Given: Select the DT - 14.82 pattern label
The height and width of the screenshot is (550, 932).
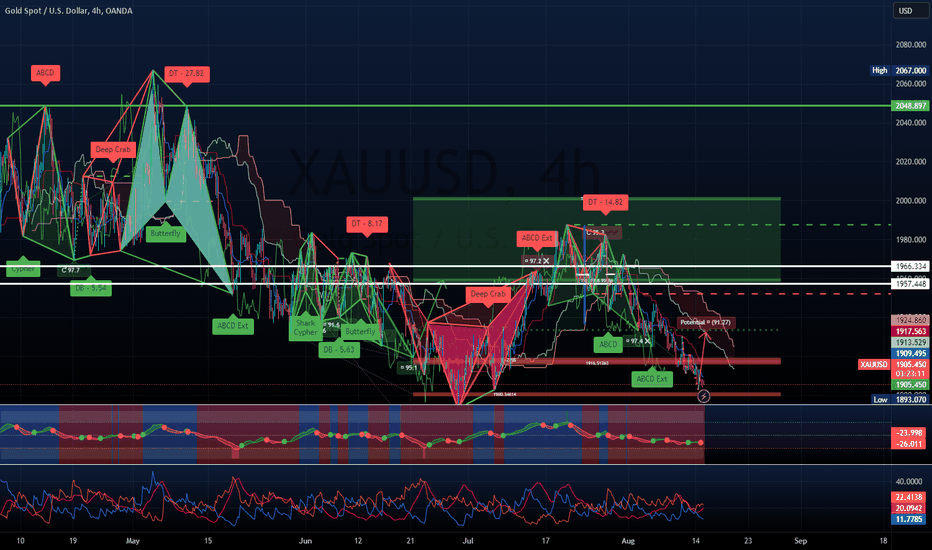Looking at the screenshot, I should click(x=605, y=202).
